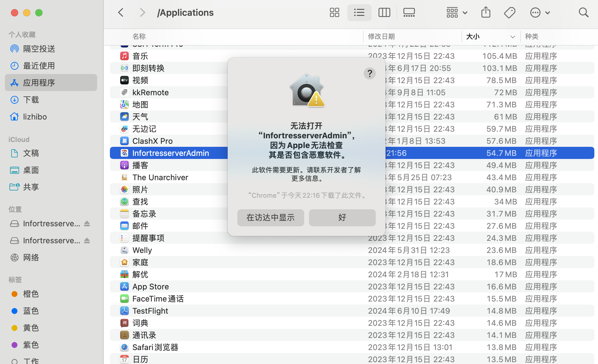Click the 好 button in dialog

click(x=342, y=217)
